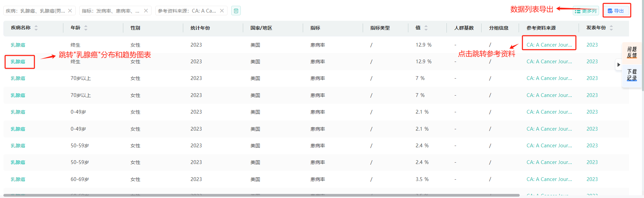Image resolution: width=644 pixels, height=198 pixels.
Task: Click the 导出 export button
Action: [616, 11]
